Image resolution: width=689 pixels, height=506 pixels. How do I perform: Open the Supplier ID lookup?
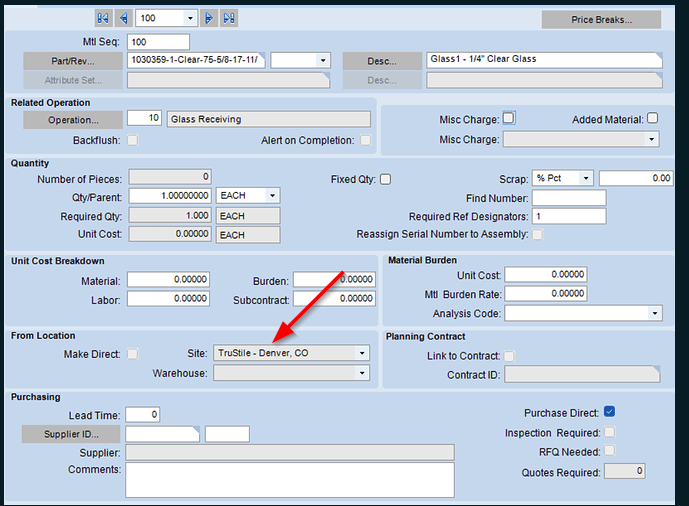(x=70, y=434)
